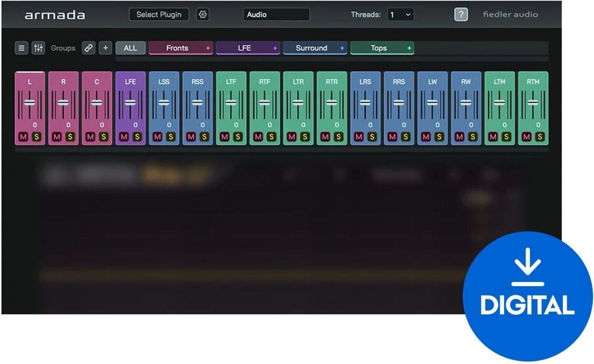This screenshot has height=364, width=594.
Task: Click the DIGITAL download badge
Action: [x=527, y=296]
